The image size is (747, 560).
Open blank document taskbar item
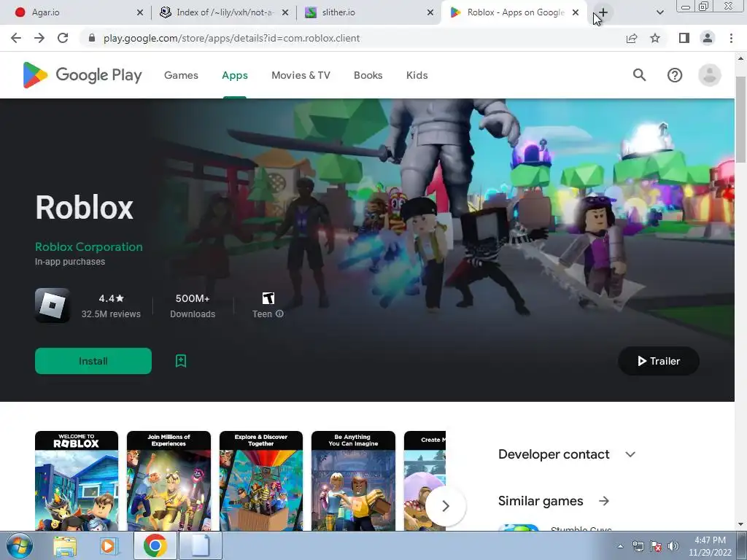(x=200, y=545)
